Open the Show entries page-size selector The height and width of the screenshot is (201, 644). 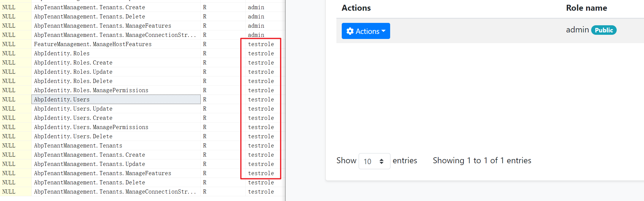click(374, 161)
